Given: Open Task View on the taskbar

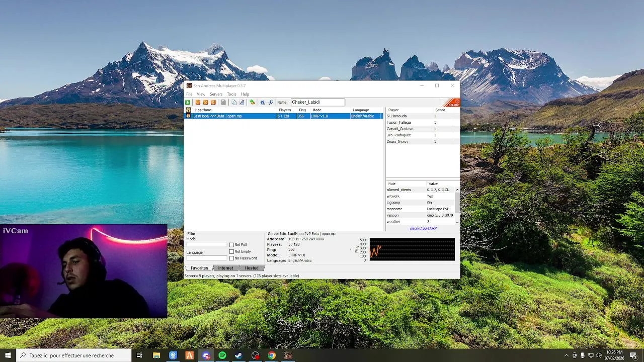Looking at the screenshot, I should pos(139,355).
